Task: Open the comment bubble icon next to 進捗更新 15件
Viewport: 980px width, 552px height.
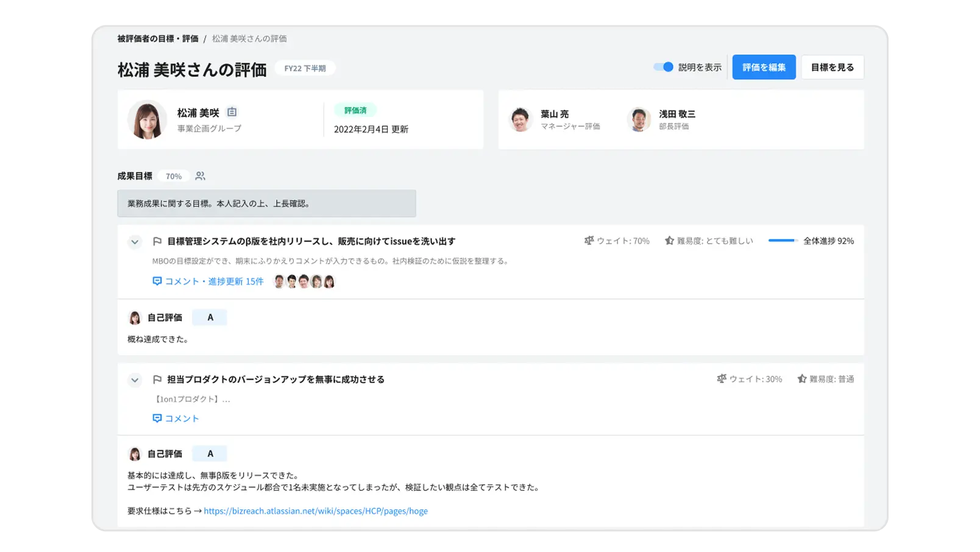Action: pyautogui.click(x=157, y=281)
